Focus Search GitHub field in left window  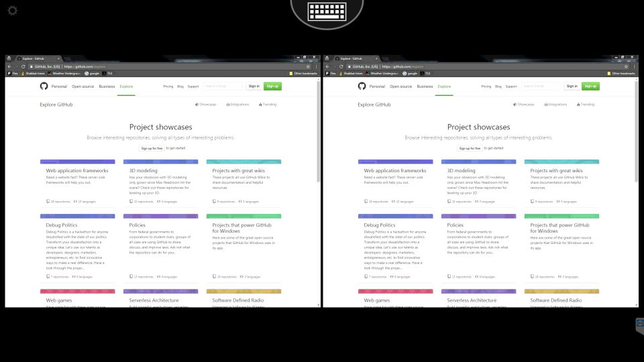223,86
